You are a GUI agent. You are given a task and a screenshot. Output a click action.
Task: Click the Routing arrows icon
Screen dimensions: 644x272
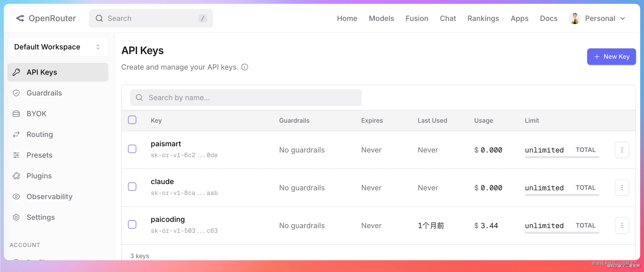click(x=16, y=134)
